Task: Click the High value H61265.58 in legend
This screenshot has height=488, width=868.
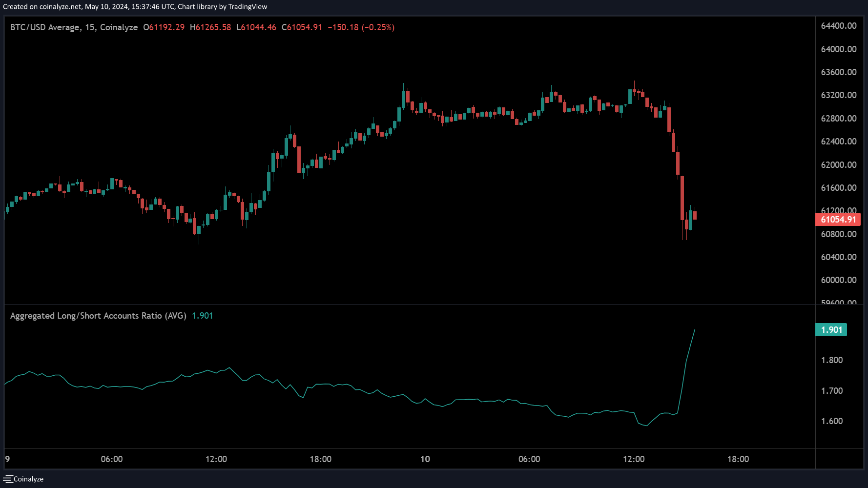Action: [x=210, y=27]
